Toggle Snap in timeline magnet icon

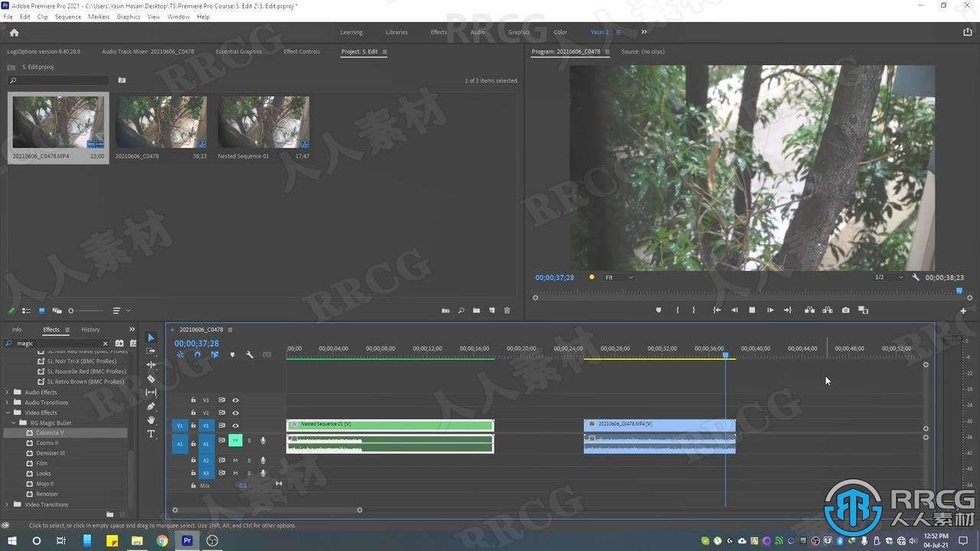tap(198, 354)
